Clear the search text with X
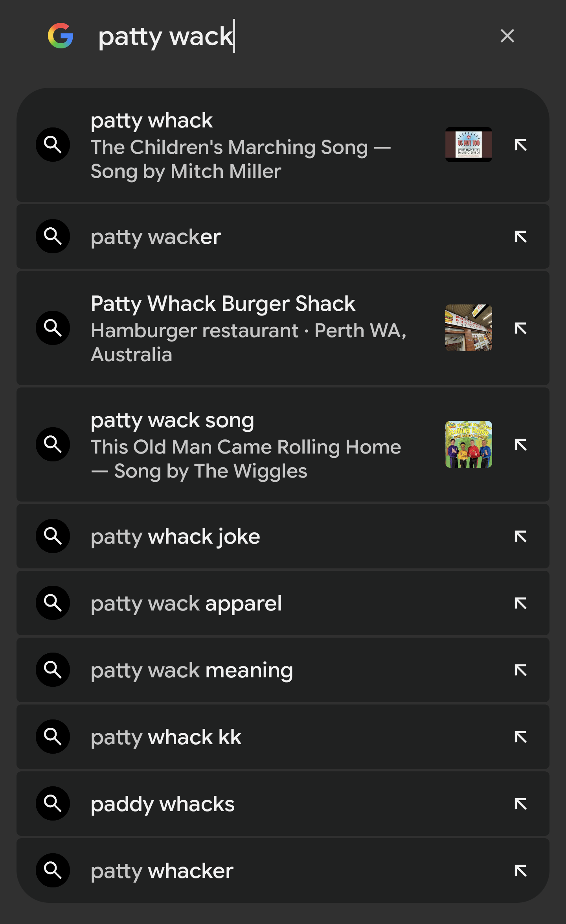Viewport: 566px width, 924px height. pyautogui.click(x=507, y=36)
